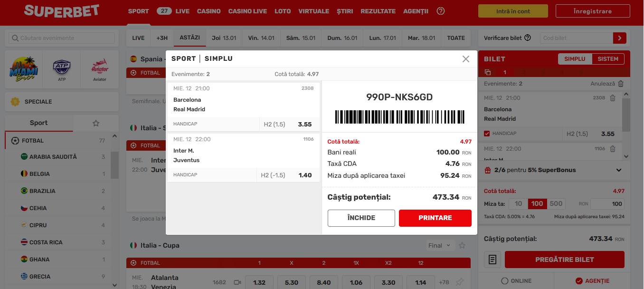Open the Miami Bar game tile
644x289 pixels.
point(23,69)
